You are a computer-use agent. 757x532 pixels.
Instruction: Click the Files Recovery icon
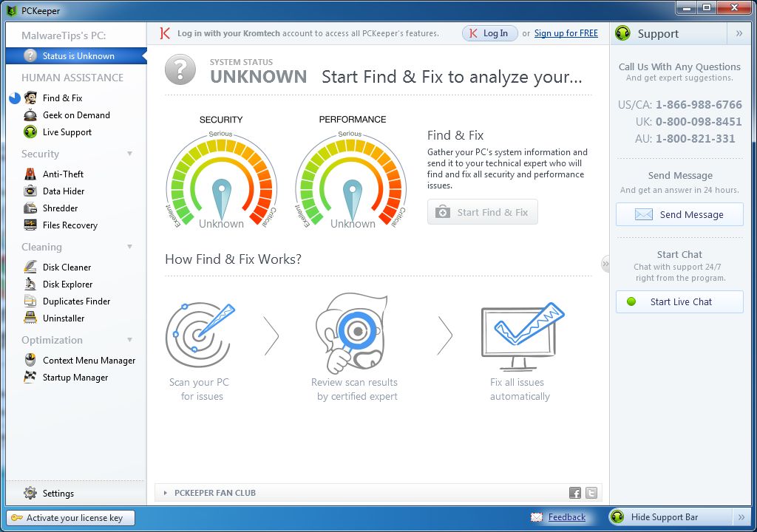30,225
